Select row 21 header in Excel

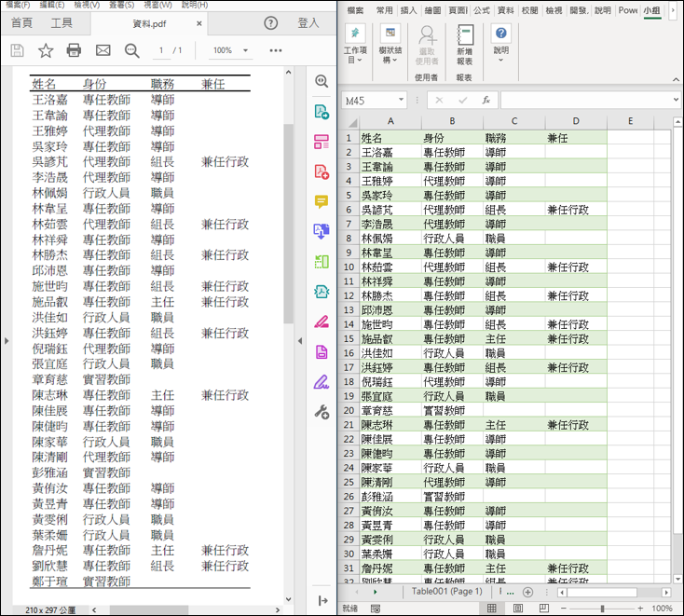click(349, 425)
